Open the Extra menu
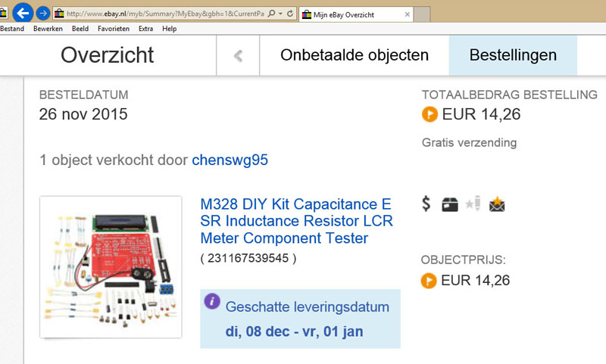 point(145,29)
